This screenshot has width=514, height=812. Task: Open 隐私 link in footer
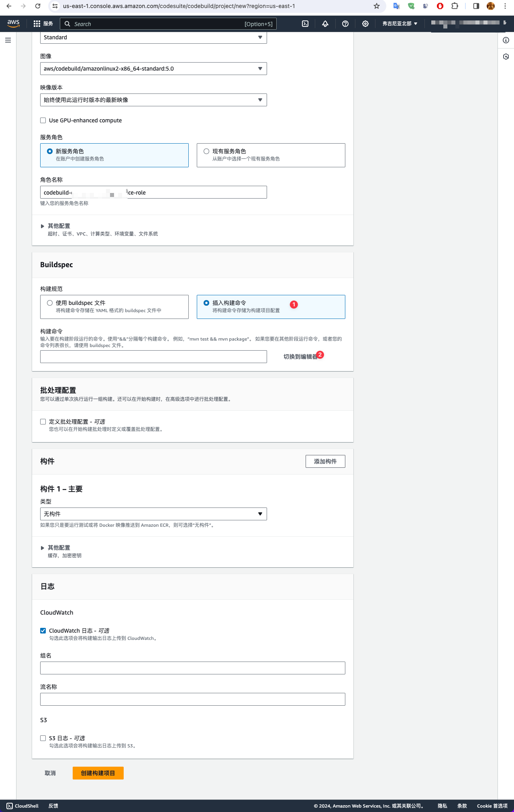click(442, 806)
